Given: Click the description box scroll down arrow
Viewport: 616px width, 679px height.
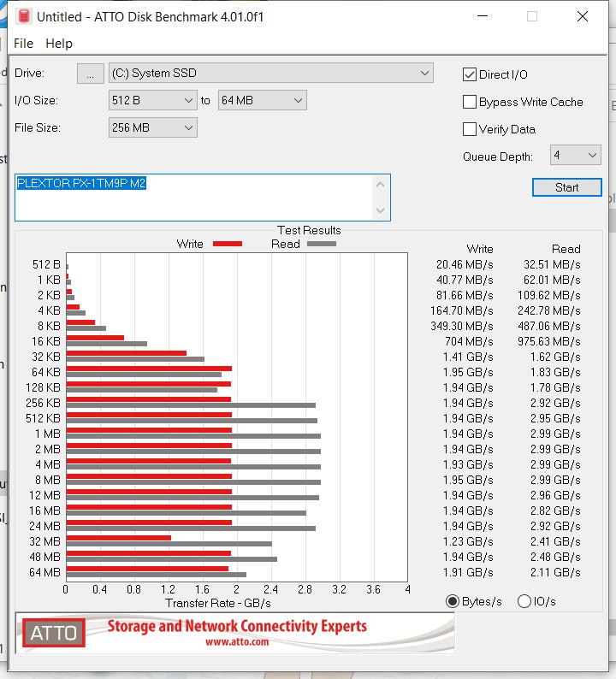Looking at the screenshot, I should [x=381, y=210].
